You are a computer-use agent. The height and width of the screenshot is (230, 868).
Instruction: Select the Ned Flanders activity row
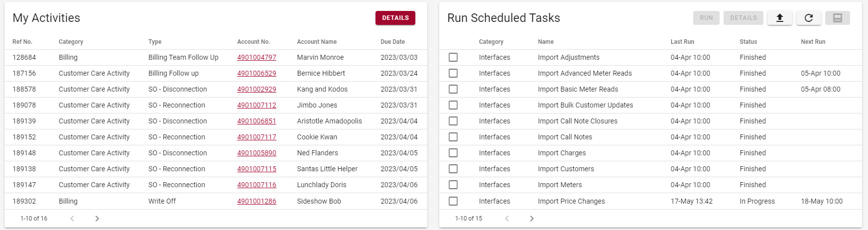click(x=317, y=153)
